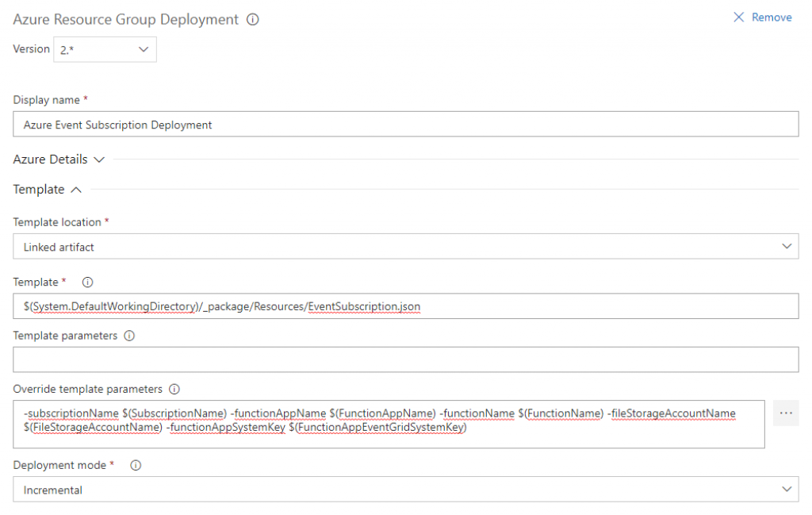Show Template parameters info tooltip
812x515 pixels.
tap(129, 336)
